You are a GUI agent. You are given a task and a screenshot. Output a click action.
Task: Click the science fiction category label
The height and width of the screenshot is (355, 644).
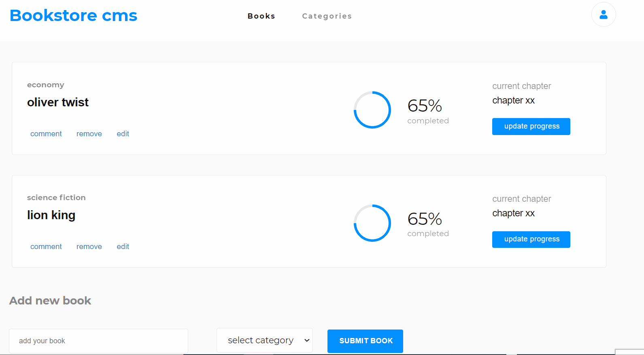[56, 198]
